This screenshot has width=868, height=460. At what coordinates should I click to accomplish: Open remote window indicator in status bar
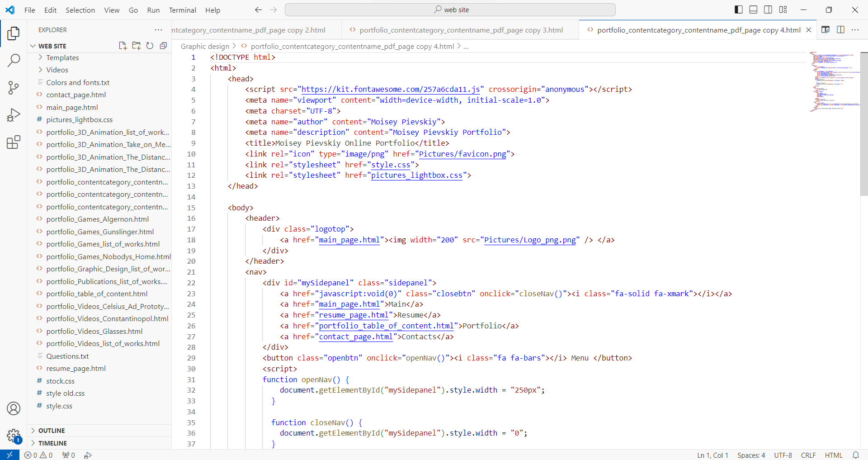tap(9, 455)
